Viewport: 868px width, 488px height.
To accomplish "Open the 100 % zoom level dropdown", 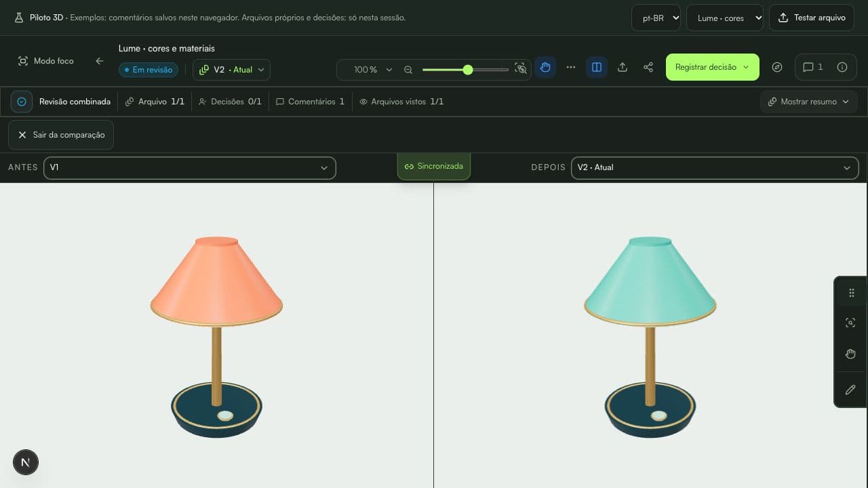I will (373, 69).
